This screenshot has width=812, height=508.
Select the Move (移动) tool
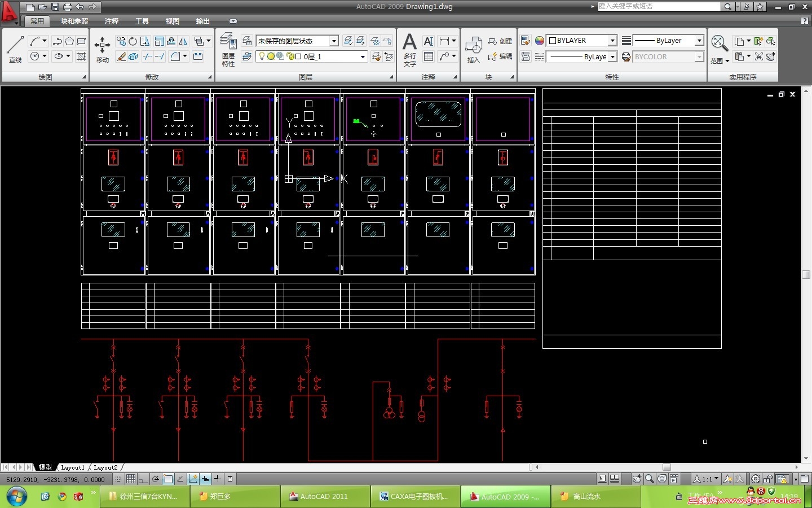[102, 49]
